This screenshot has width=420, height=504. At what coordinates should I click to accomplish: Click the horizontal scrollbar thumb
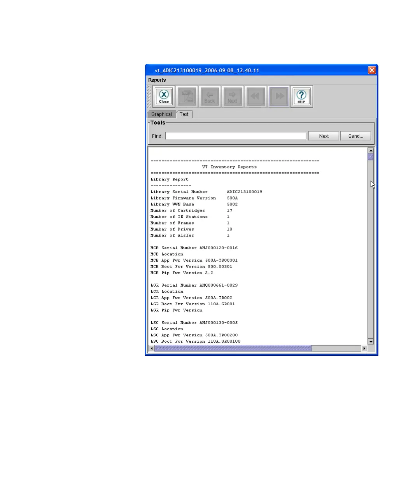(233, 348)
